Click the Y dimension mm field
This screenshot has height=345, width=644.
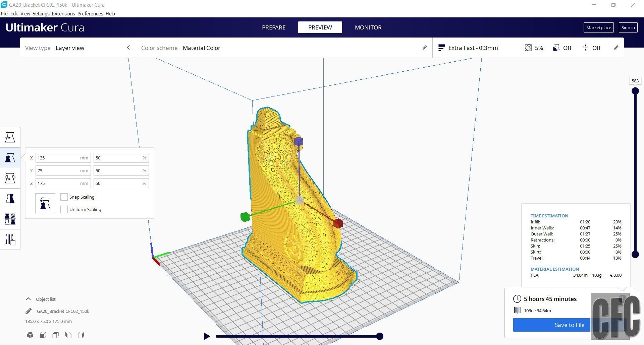tap(63, 170)
